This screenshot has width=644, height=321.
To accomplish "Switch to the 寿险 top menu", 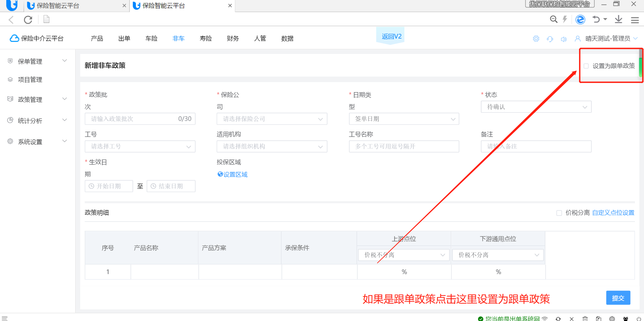I will point(206,39).
